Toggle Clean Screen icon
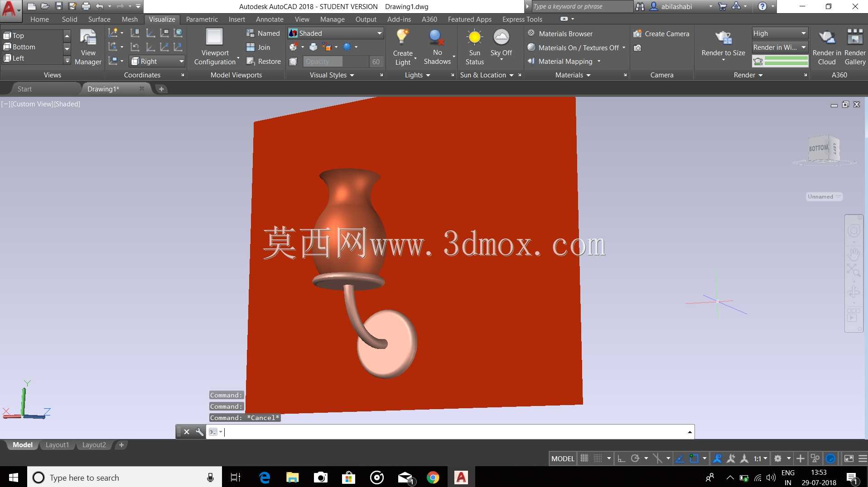Viewport: 868px width, 487px height. (849, 458)
